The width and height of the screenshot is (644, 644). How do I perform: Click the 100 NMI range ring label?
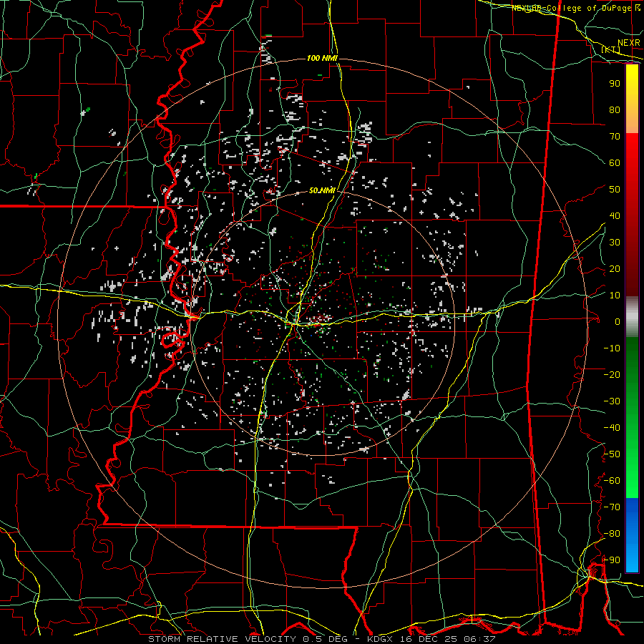322,59
